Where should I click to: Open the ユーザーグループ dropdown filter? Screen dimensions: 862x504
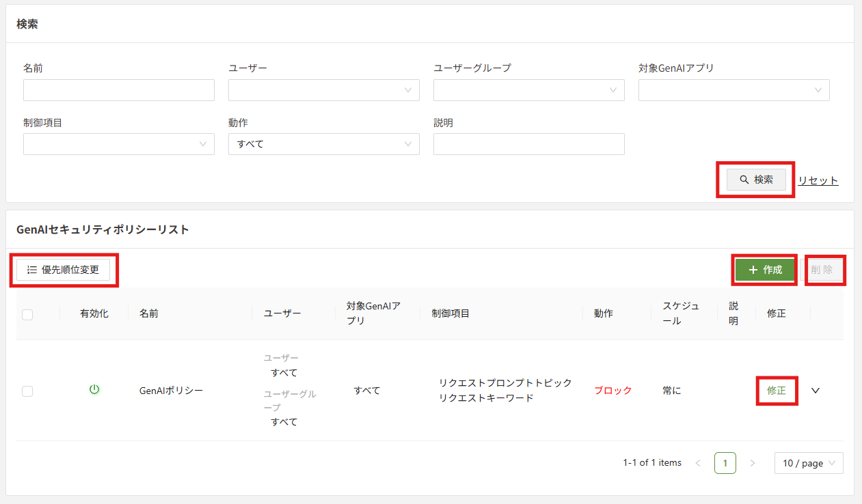(528, 90)
